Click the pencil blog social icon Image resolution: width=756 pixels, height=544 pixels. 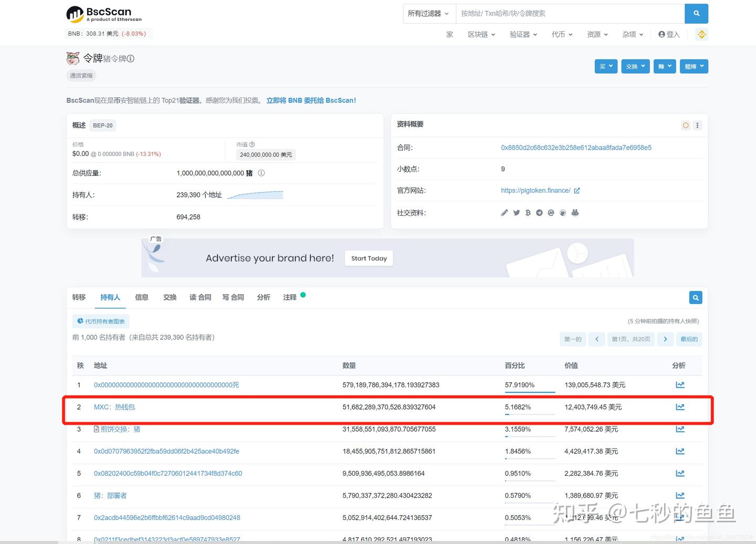coord(505,213)
